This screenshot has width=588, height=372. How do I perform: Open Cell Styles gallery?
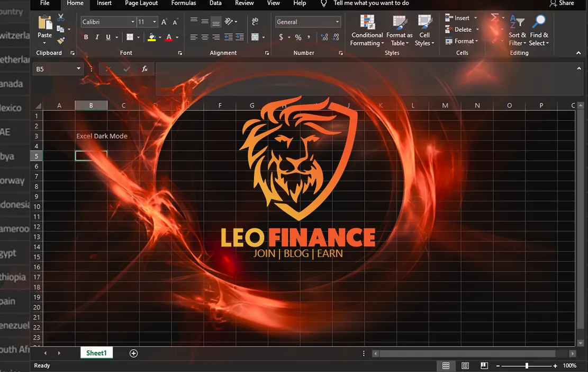tap(424, 30)
